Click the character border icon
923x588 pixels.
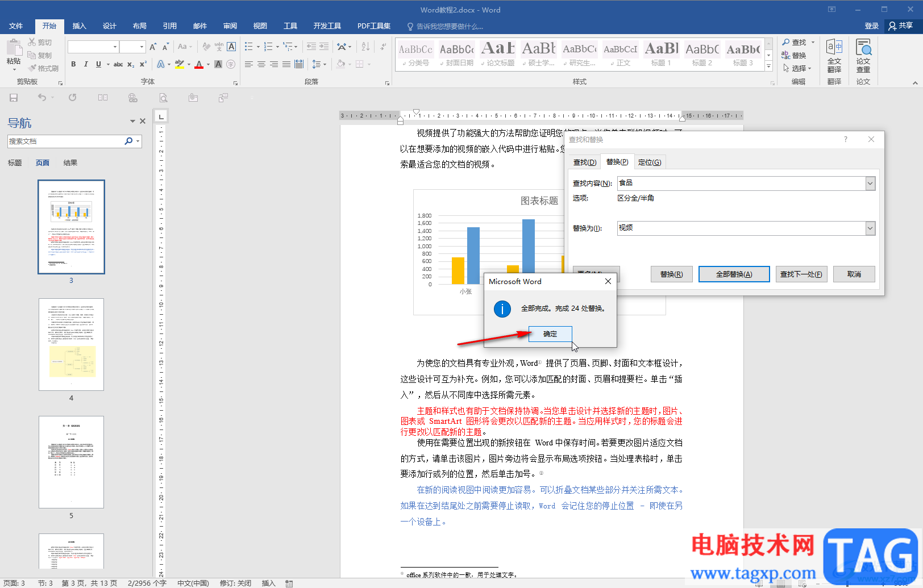click(231, 47)
